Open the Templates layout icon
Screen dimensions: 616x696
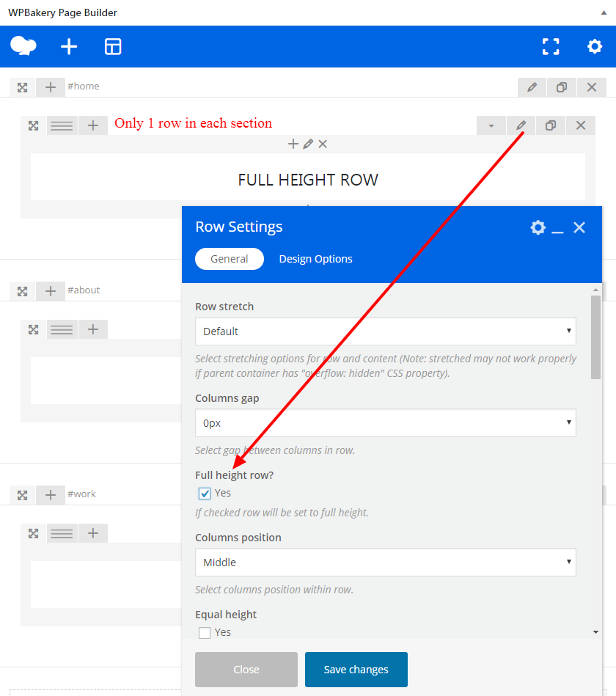coord(113,47)
